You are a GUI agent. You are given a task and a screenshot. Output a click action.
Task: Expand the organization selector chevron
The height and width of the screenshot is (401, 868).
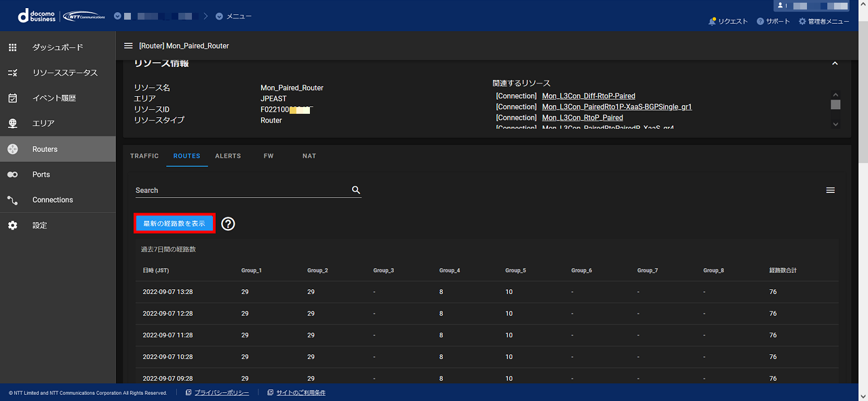tap(117, 16)
